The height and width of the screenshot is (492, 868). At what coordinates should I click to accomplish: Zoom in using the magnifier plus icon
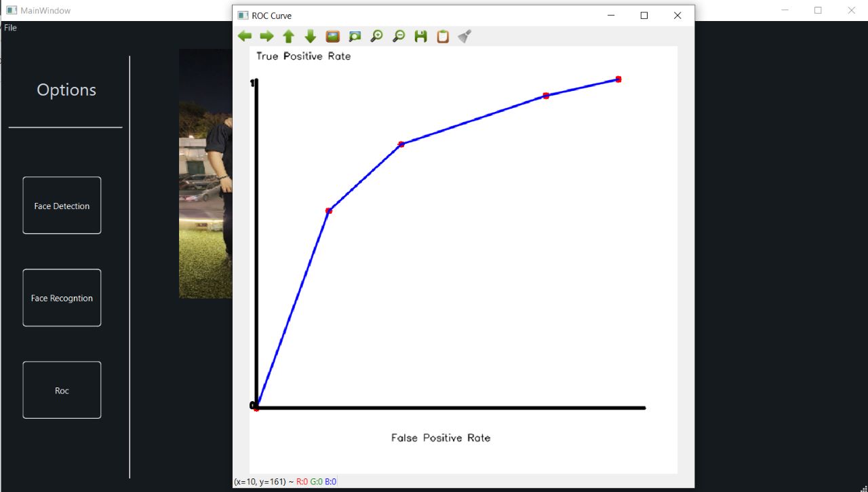click(376, 36)
